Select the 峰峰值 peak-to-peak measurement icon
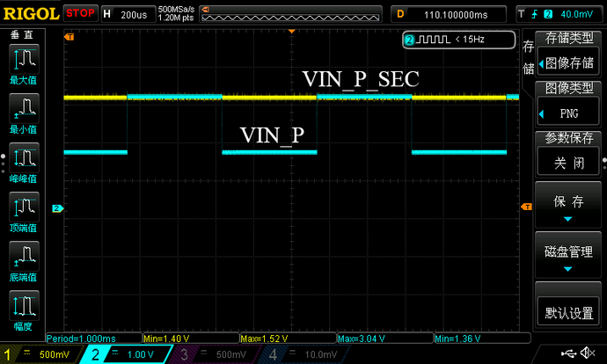 pyautogui.click(x=24, y=163)
